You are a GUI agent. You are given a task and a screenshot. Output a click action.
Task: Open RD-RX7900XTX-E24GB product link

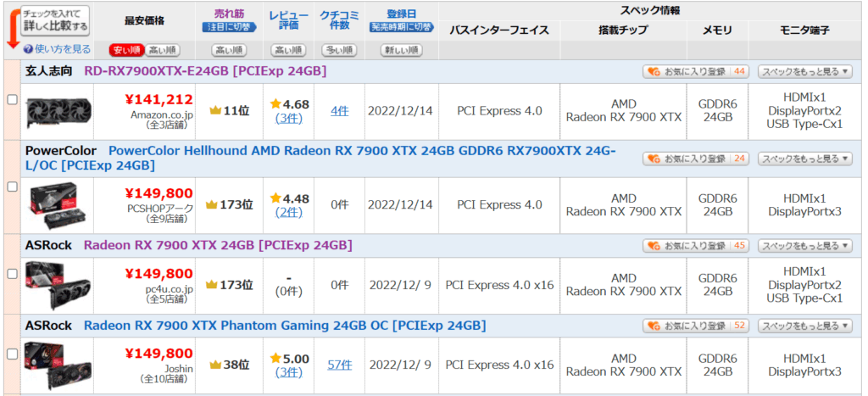point(205,71)
